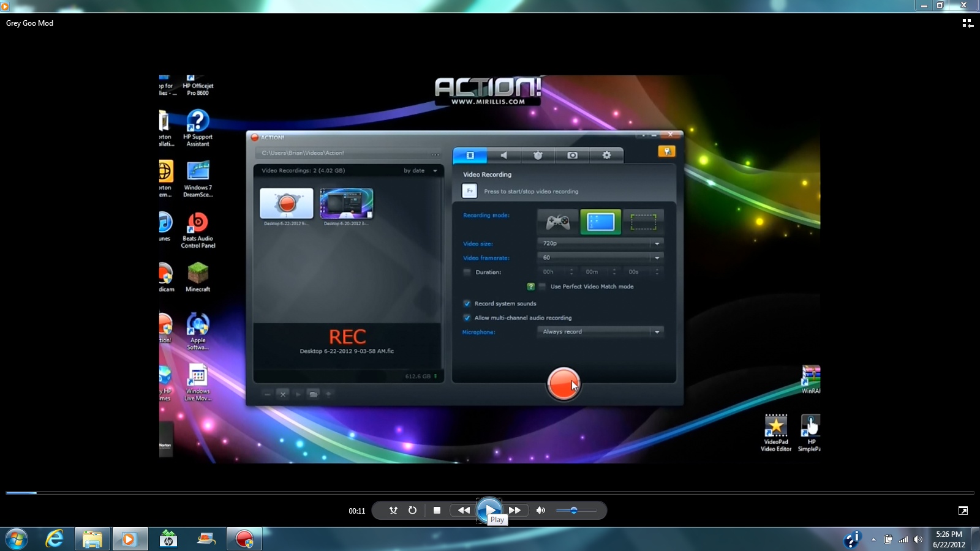The image size is (980, 551).
Task: Uncheck Allow multi-channel audio recording
Action: coord(467,318)
